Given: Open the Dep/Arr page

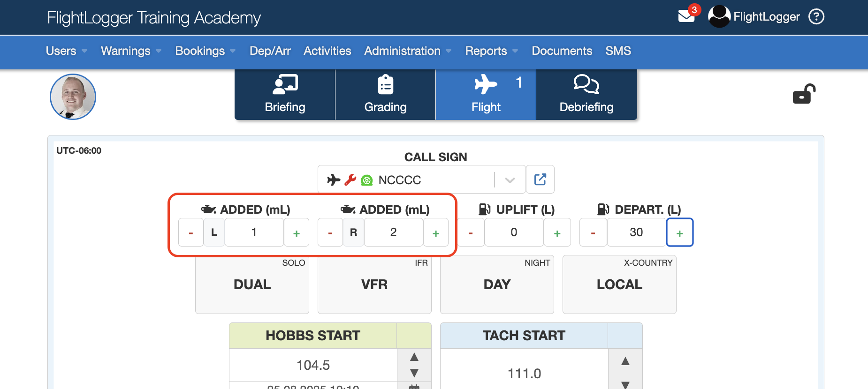Looking at the screenshot, I should (x=270, y=51).
